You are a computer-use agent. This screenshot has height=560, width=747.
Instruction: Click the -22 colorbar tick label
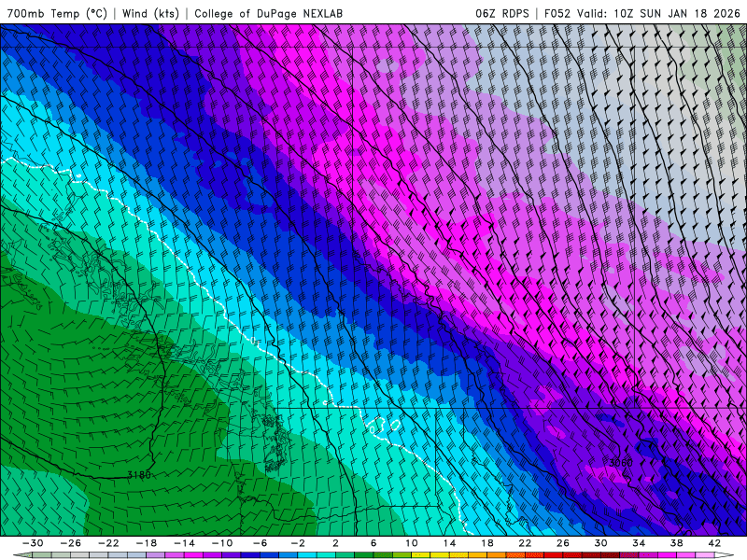point(108,543)
